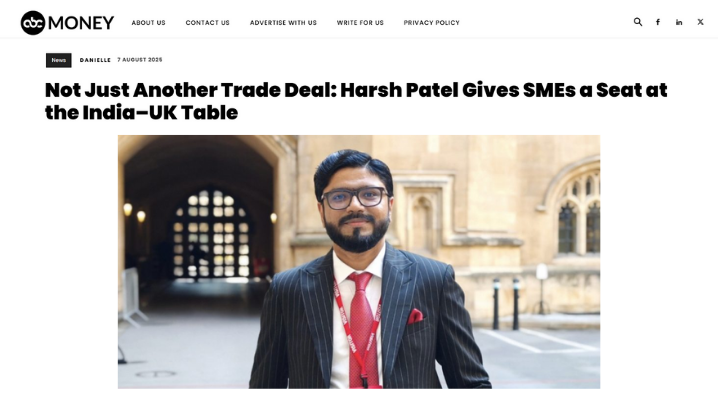
Task: Open the site search magnifier icon
Action: click(637, 22)
